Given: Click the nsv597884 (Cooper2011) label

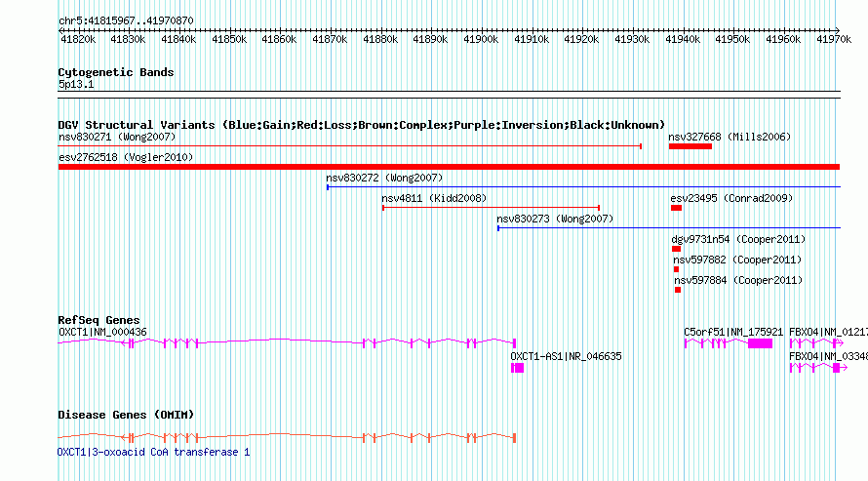Looking at the screenshot, I should [x=738, y=280].
